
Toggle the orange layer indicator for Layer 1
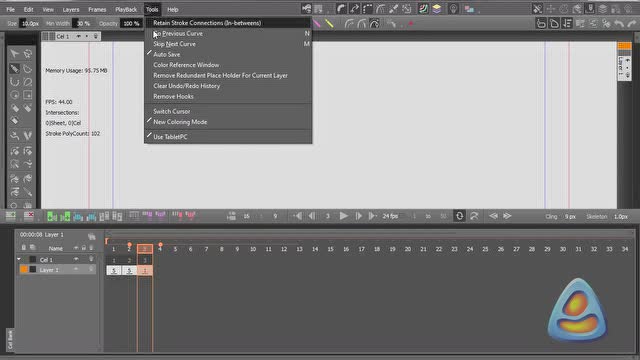click(x=24, y=269)
